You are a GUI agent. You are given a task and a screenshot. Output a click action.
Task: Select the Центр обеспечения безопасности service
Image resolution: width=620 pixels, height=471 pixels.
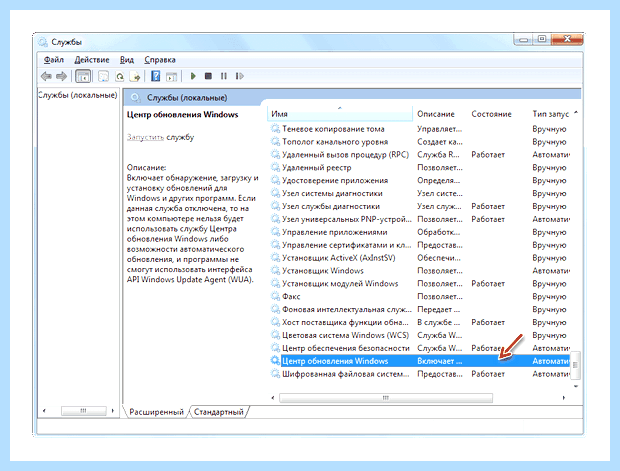[x=346, y=348]
